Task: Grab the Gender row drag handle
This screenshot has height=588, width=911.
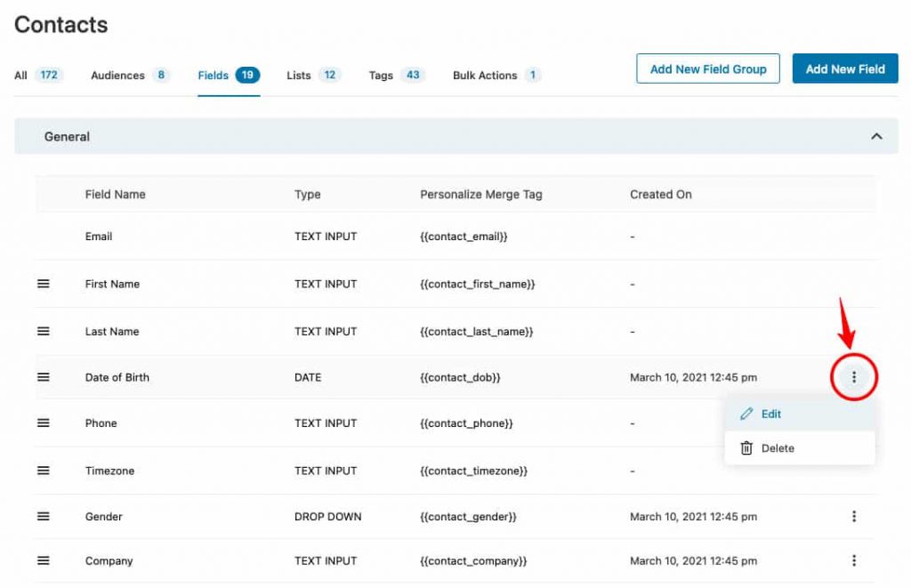Action: [x=44, y=517]
